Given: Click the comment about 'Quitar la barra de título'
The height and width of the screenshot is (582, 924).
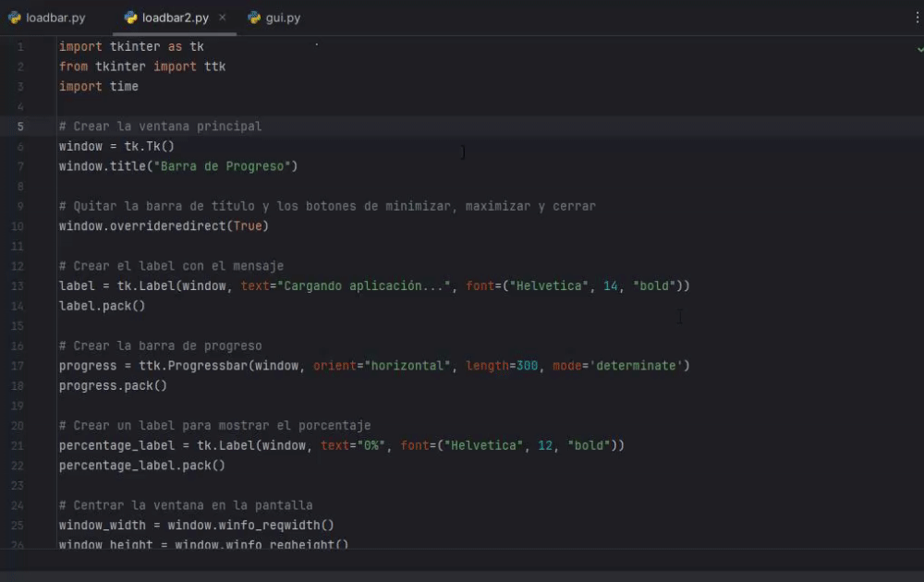Looking at the screenshot, I should 327,206.
